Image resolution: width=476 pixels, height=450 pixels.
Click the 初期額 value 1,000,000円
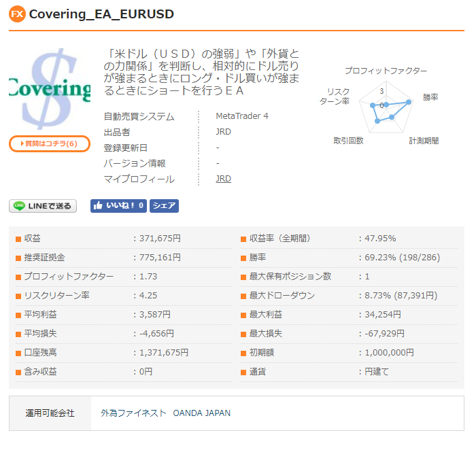pos(389,353)
